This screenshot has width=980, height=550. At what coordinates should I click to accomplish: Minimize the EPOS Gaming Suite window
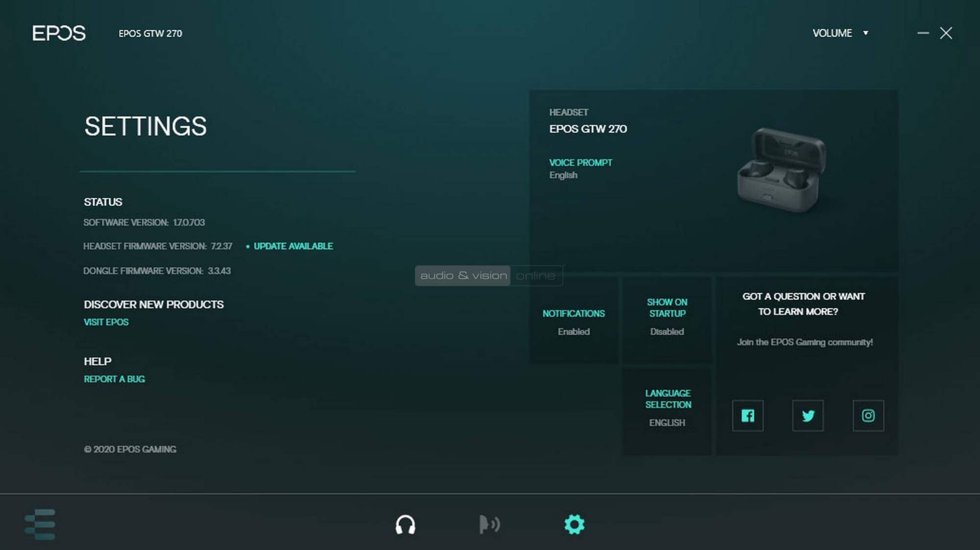click(923, 33)
